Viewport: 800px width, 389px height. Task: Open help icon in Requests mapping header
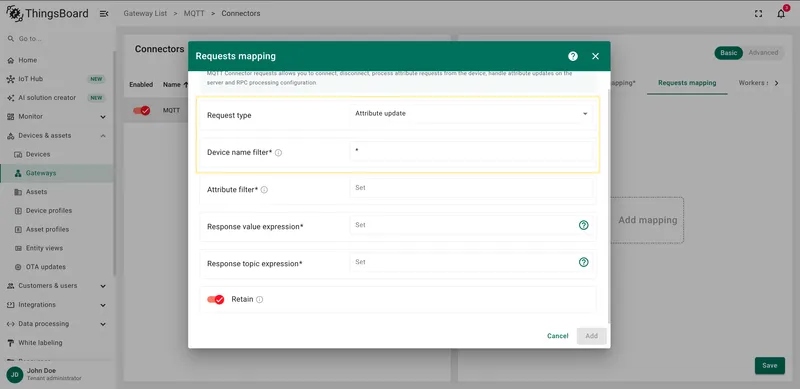[573, 56]
